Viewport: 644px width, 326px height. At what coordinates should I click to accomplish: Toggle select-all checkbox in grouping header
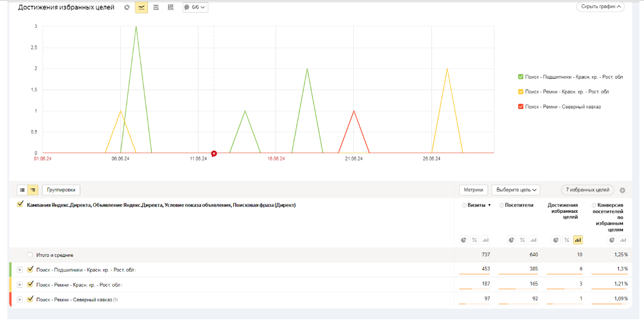point(20,204)
